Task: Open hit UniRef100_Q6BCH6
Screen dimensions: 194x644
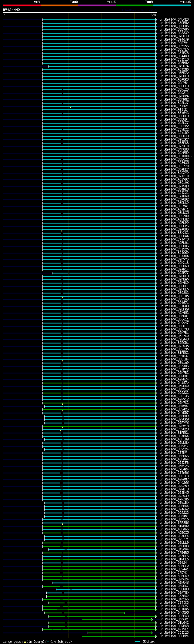Action: (174, 26)
